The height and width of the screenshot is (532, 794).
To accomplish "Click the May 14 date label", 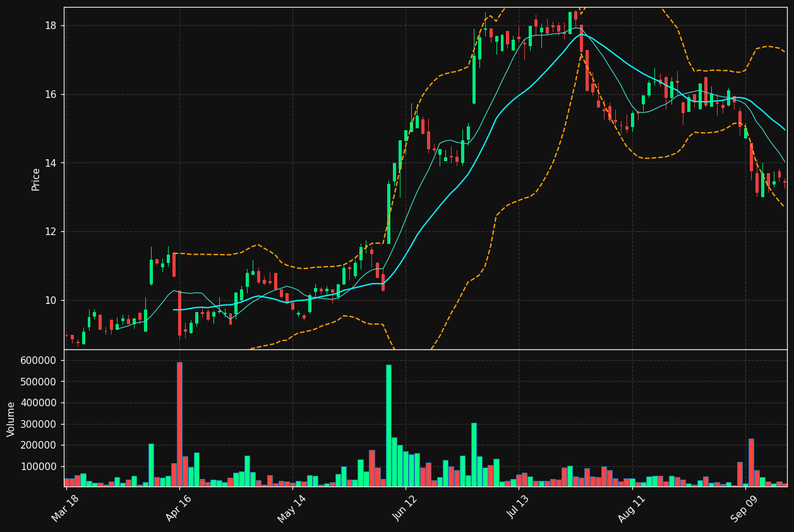I will 292,509.
